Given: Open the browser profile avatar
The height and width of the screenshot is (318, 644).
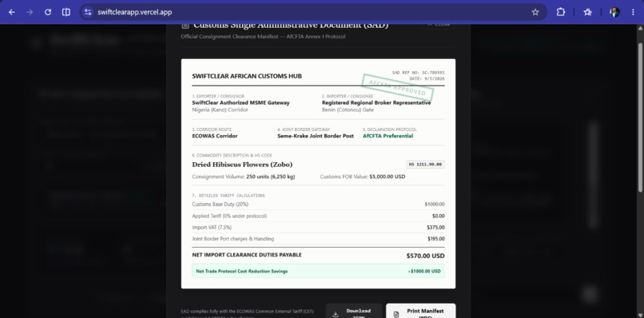Looking at the screenshot, I should tap(614, 12).
